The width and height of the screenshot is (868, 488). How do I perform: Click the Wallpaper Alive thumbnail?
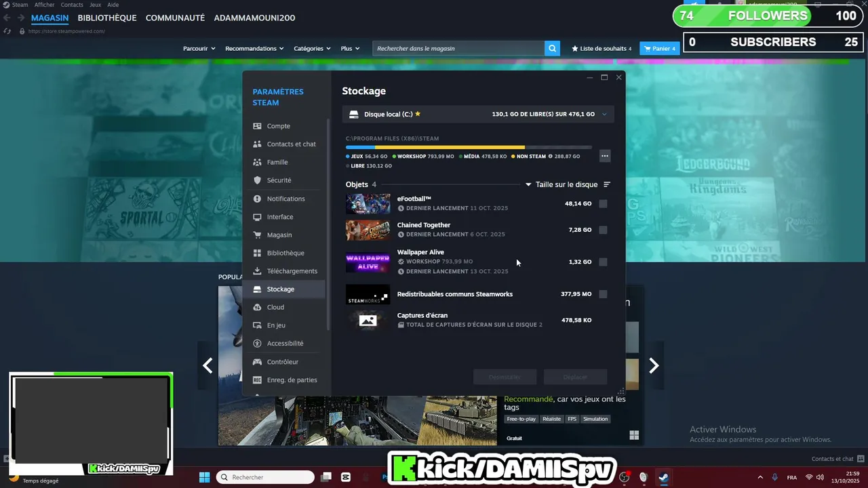(x=368, y=262)
